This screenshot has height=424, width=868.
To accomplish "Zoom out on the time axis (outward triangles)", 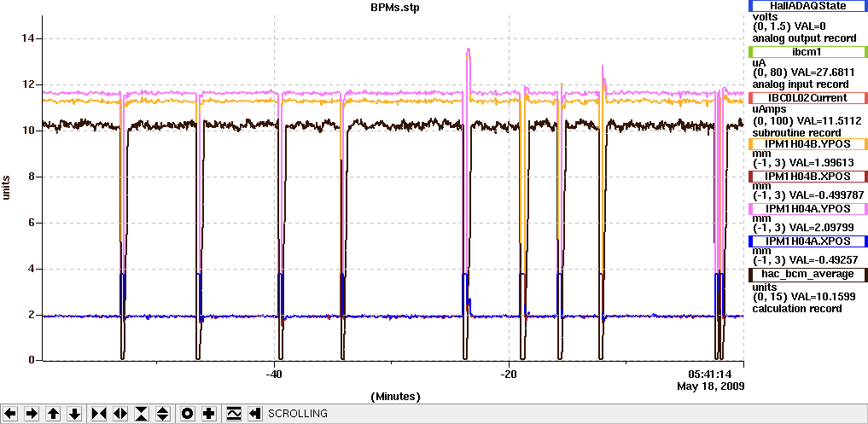I will 120,414.
